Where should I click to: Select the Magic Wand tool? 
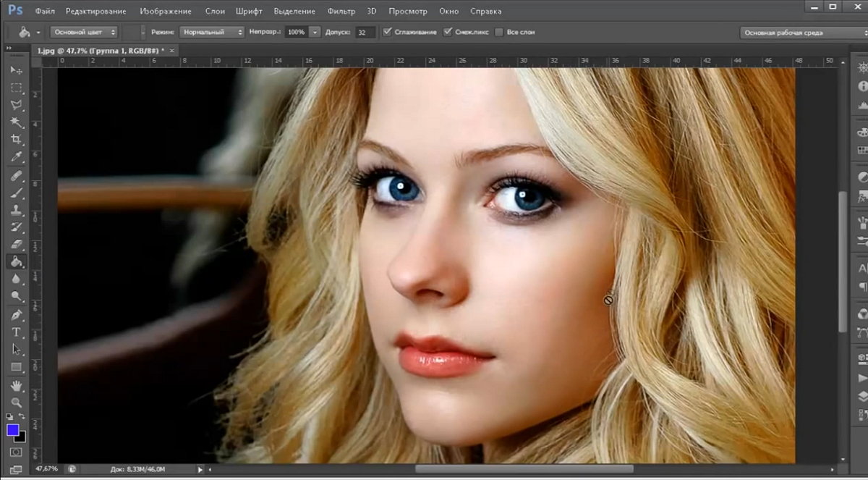point(16,122)
